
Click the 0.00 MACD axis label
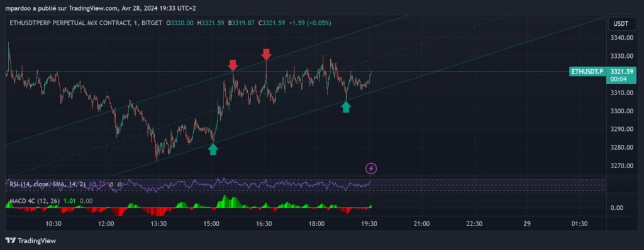tap(617, 208)
